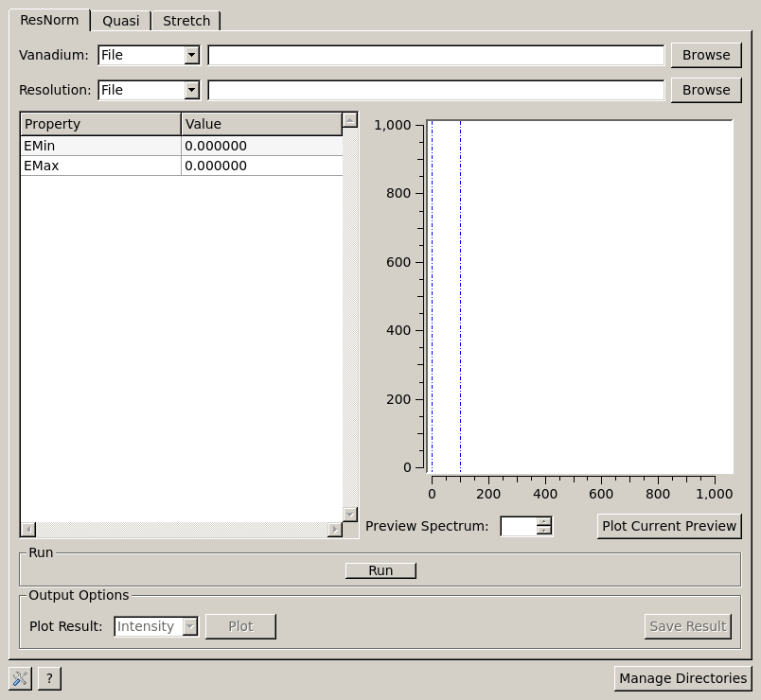Open the settings wrench icon

point(21,678)
